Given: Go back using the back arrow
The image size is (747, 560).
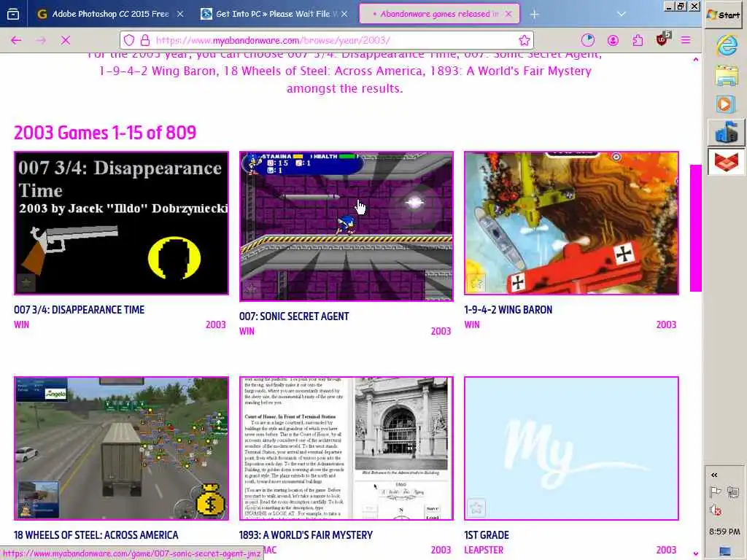Looking at the screenshot, I should [x=16, y=41].
